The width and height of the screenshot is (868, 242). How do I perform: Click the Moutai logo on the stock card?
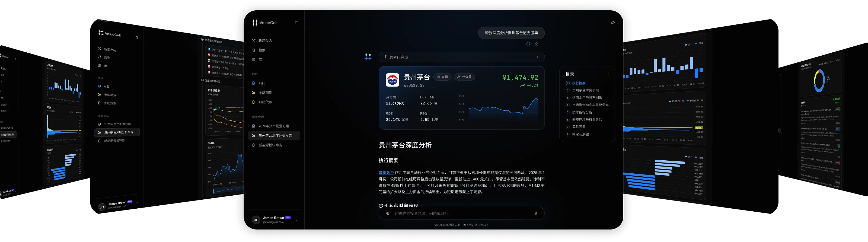coord(392,80)
